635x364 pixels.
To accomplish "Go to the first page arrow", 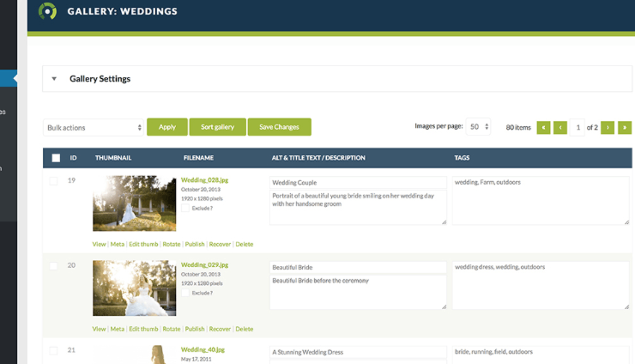I will tap(543, 128).
